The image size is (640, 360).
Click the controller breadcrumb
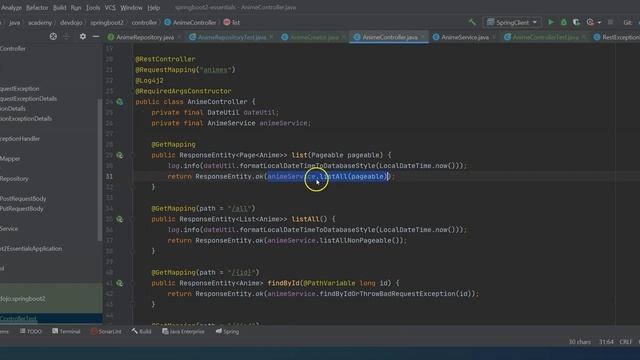point(144,22)
